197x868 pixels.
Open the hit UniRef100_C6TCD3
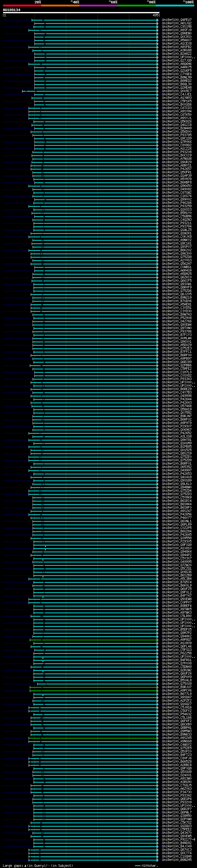[x=177, y=108]
